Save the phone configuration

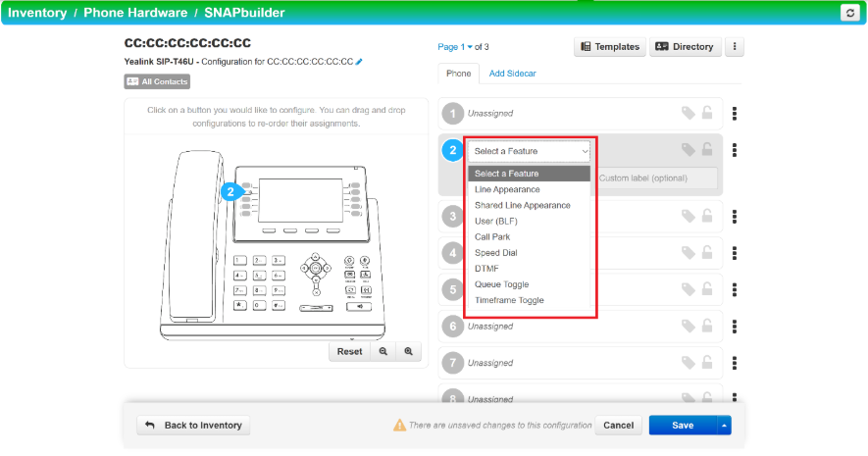683,425
